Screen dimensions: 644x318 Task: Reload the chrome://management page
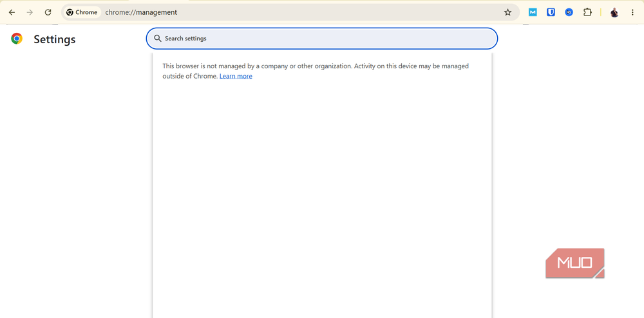pos(48,12)
